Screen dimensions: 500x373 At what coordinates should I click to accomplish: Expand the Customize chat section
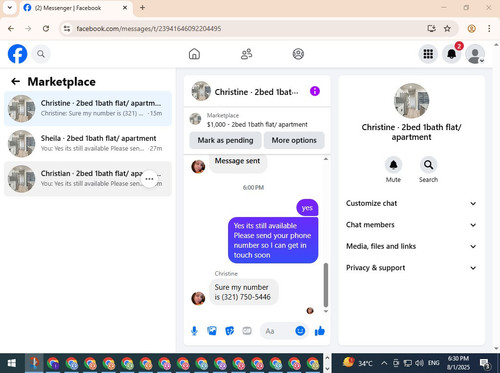coord(411,203)
